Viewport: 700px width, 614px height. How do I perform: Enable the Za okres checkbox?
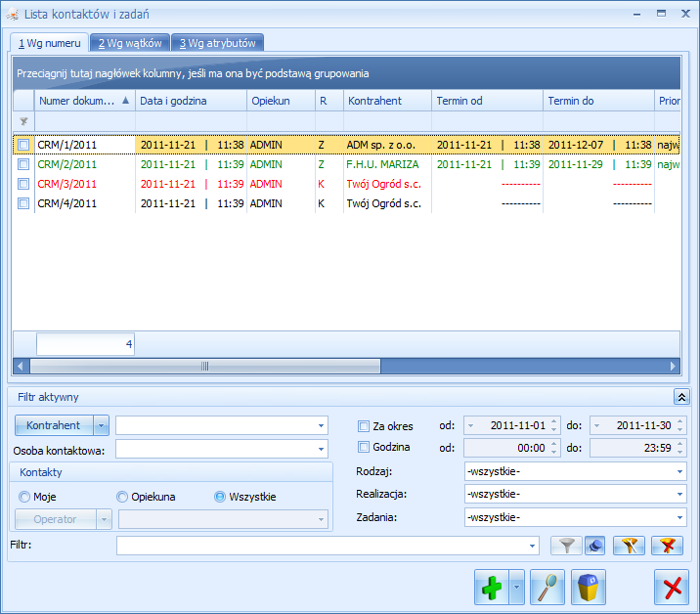tap(364, 426)
